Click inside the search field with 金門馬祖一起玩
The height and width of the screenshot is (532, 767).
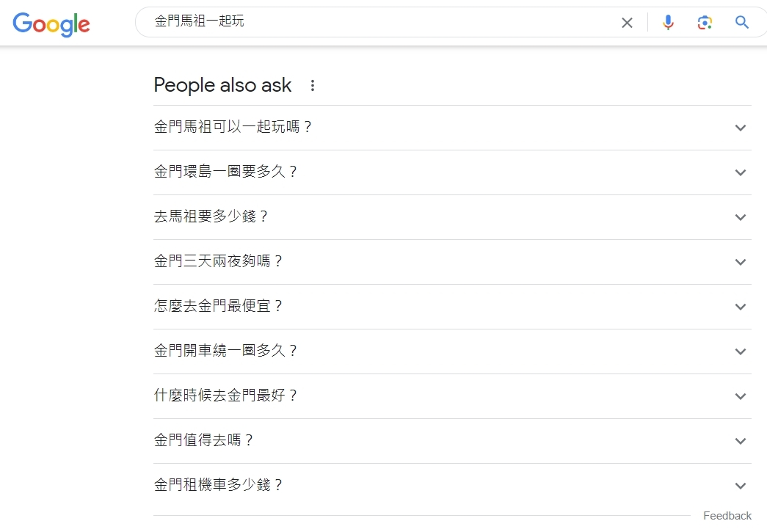[x=367, y=22]
